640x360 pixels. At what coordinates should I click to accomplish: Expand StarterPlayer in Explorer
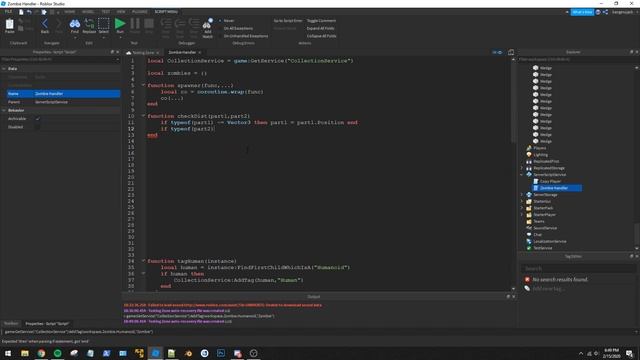click(522, 215)
